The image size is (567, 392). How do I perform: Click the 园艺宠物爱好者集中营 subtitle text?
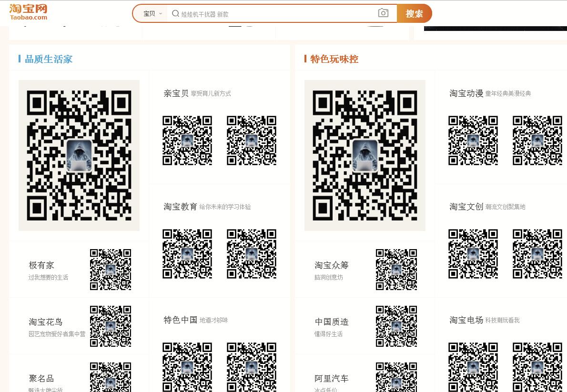pyautogui.click(x=57, y=334)
